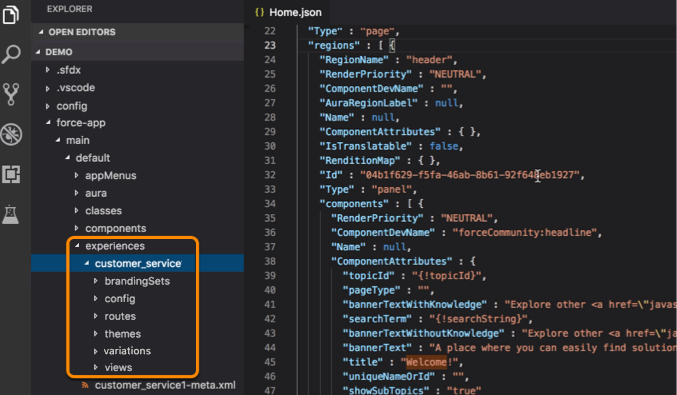The width and height of the screenshot is (677, 395).
Task: Expand the routes folder
Action: click(x=96, y=316)
